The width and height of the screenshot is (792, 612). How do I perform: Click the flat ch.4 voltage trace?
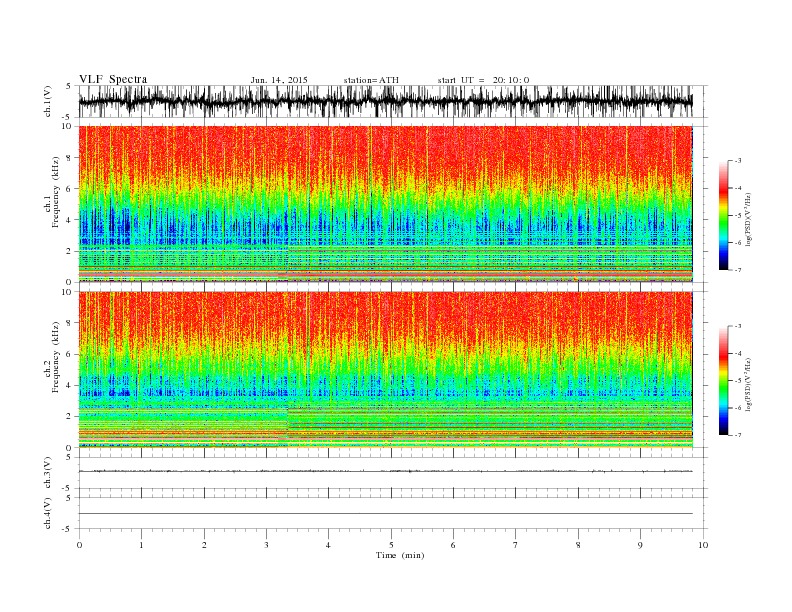tap(385, 514)
